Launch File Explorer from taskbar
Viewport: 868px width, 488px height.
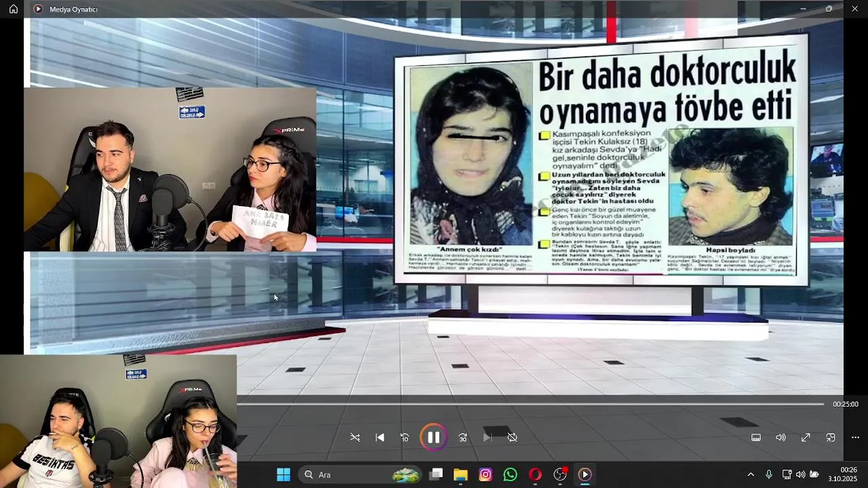click(x=460, y=474)
